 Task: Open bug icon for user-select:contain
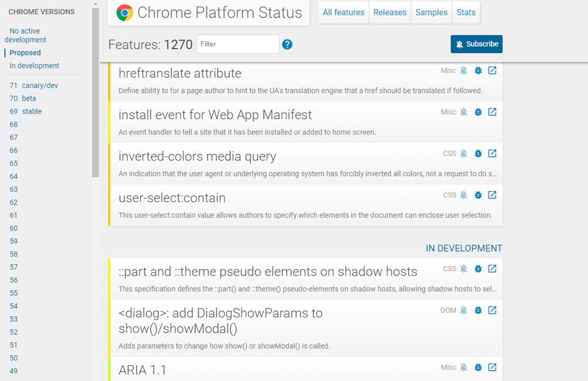point(478,195)
